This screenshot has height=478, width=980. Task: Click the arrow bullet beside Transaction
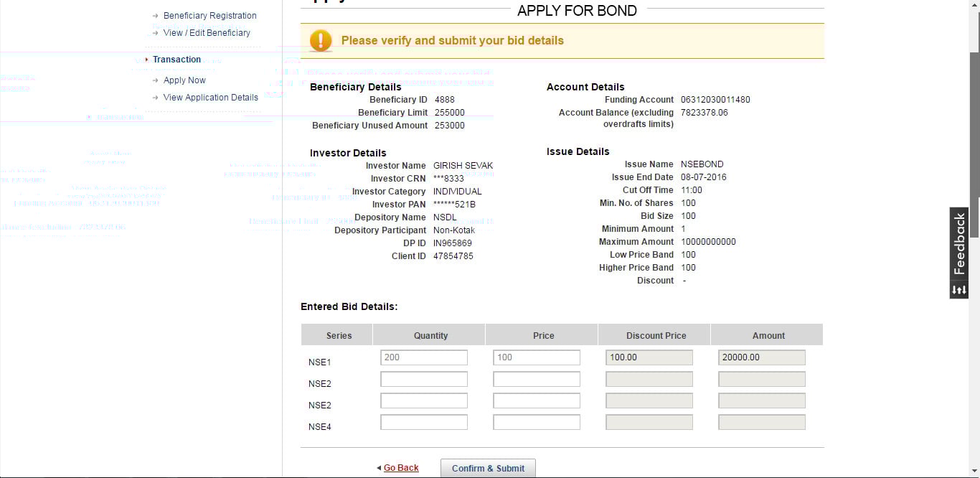147,60
